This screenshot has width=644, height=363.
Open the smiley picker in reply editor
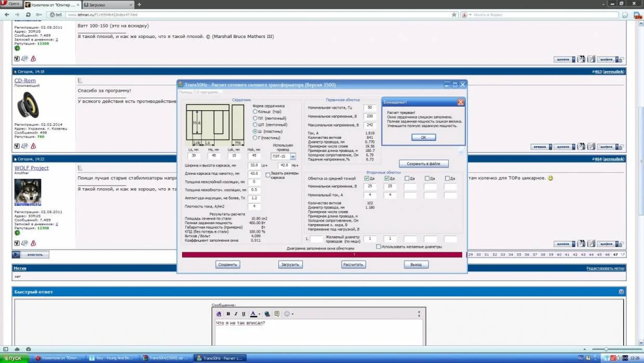(x=288, y=314)
